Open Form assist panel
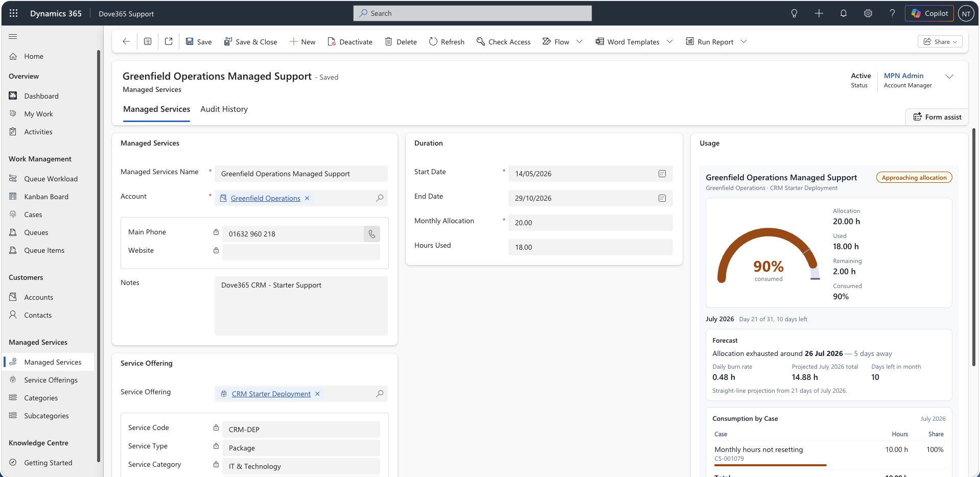The width and height of the screenshot is (980, 477). pos(938,117)
